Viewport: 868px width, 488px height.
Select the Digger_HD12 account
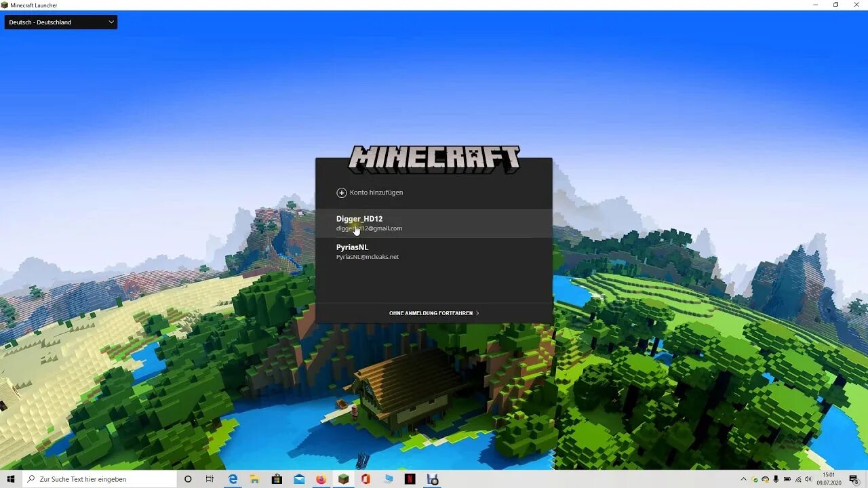(434, 223)
